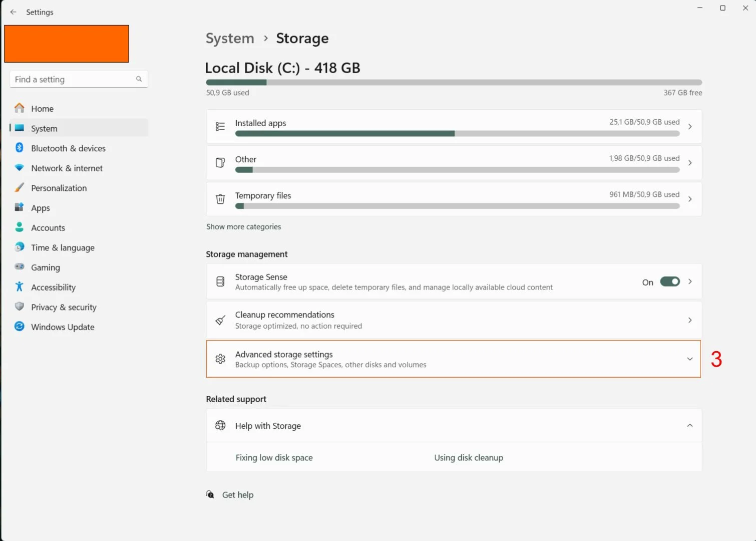Click the Personalization paintbrush icon
The image size is (756, 541).
20,187
